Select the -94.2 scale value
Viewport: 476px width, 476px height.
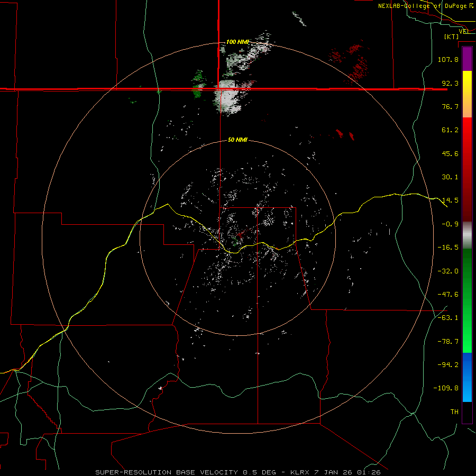point(448,364)
